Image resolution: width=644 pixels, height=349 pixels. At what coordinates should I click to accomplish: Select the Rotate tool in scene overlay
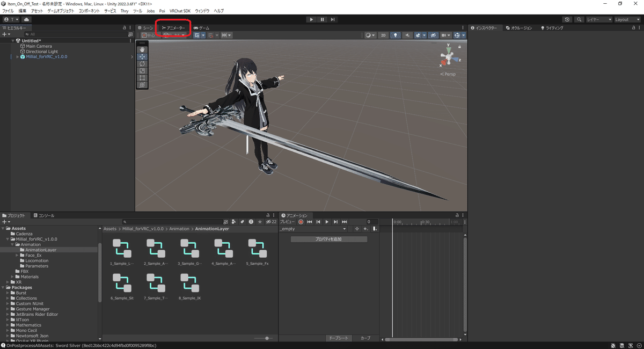pos(142,63)
